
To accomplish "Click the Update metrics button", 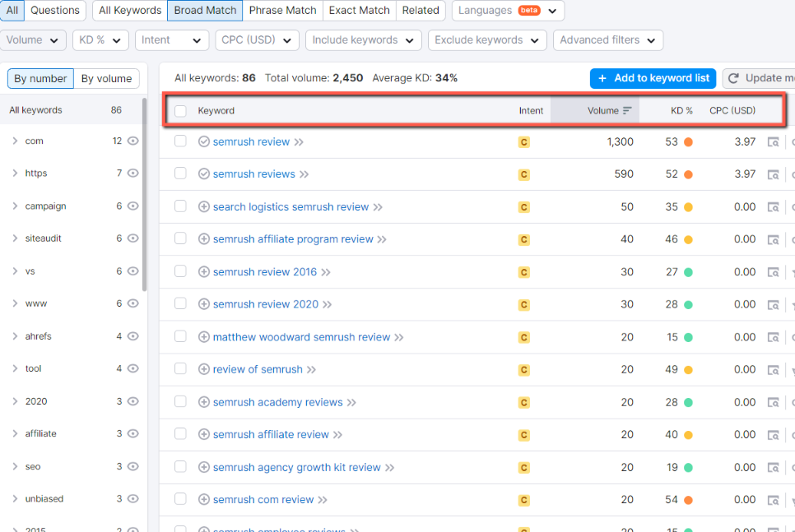I will pyautogui.click(x=759, y=79).
